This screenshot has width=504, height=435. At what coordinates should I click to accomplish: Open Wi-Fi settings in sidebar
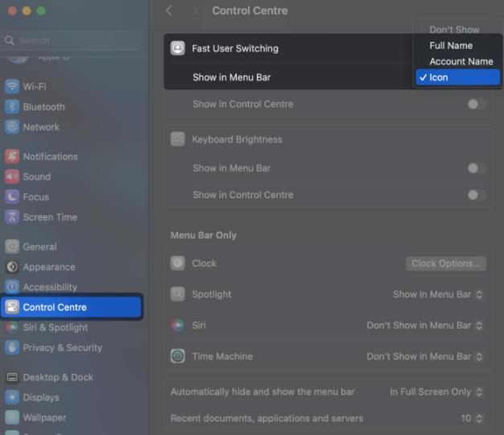[x=34, y=87]
